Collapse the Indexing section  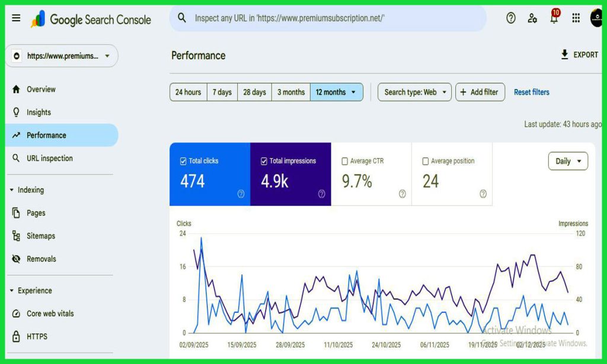point(12,190)
